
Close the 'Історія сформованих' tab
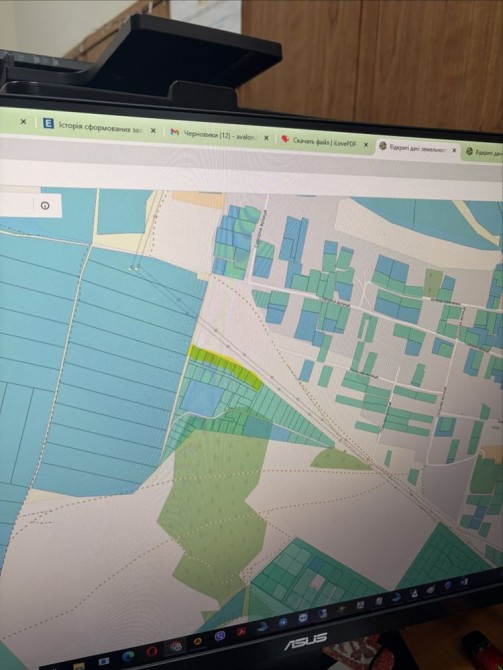tap(153, 130)
